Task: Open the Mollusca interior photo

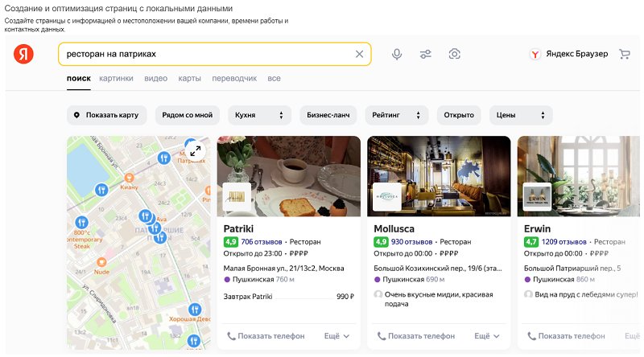Action: (439, 176)
